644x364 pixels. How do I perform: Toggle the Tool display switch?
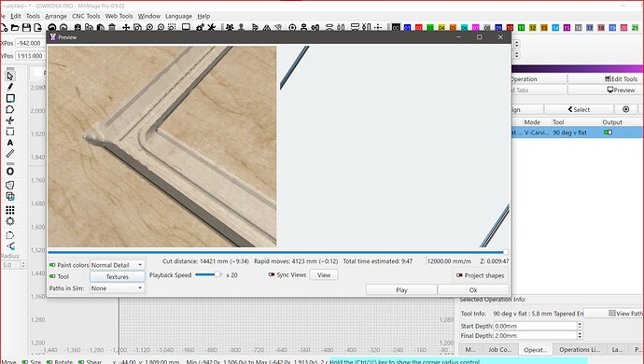[52, 276]
